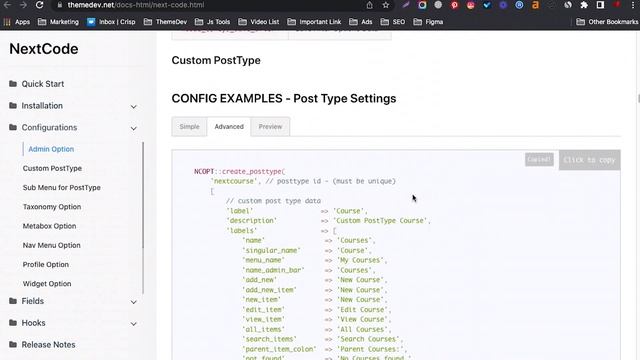Open the ThemeDev bookmarks folder
Viewport: 640px width, 360px height.
165,22
